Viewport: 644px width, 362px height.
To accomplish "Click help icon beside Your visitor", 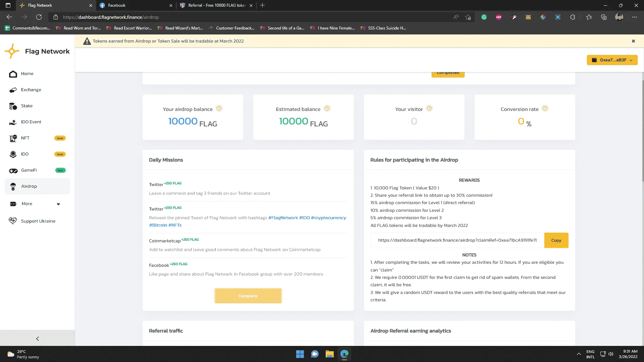I will 429,108.
